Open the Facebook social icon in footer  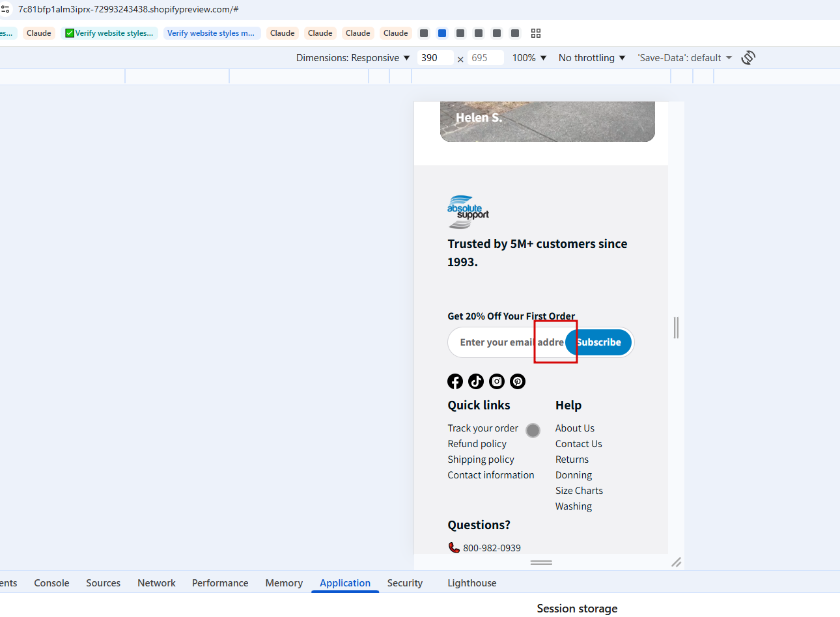click(x=455, y=381)
